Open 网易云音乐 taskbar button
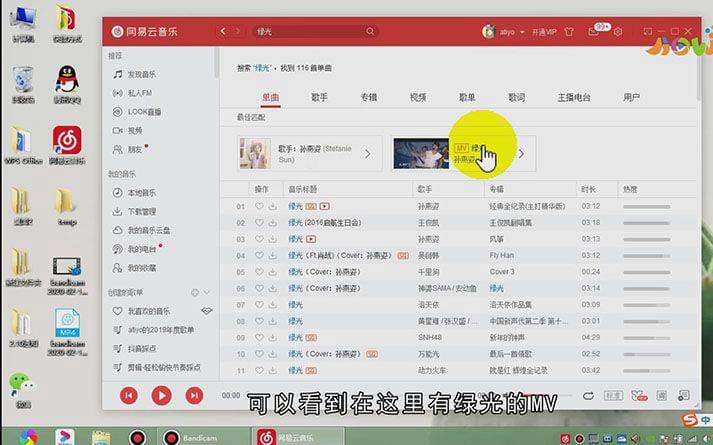 tap(298, 437)
